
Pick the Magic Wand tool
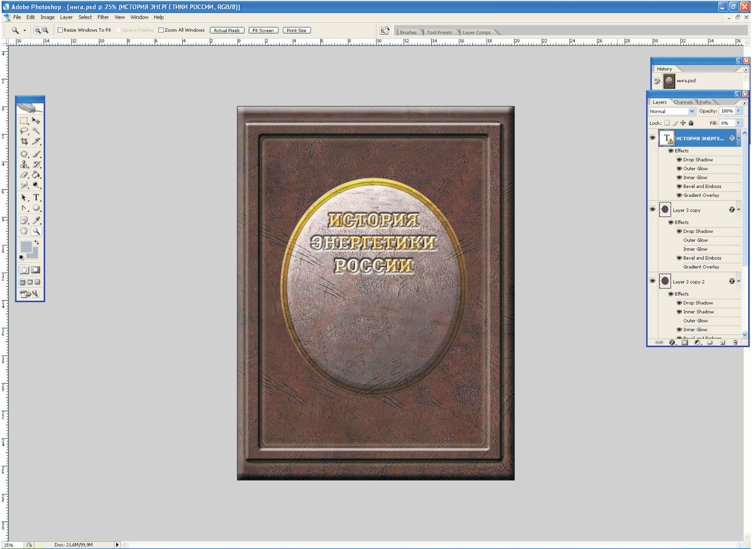(x=36, y=131)
